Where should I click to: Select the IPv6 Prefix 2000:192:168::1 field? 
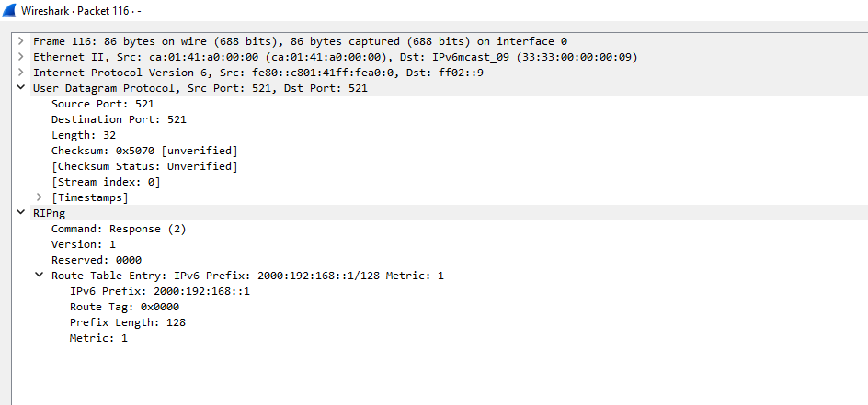(x=160, y=291)
